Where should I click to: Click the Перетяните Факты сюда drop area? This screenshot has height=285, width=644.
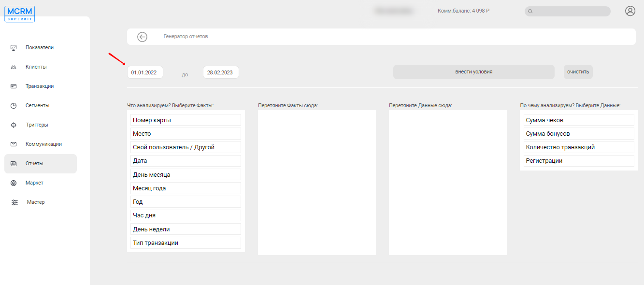(317, 183)
